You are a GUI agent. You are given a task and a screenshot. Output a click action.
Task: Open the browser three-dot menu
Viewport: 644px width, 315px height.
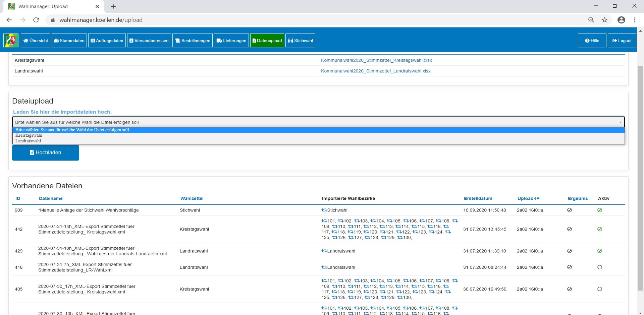click(x=635, y=20)
